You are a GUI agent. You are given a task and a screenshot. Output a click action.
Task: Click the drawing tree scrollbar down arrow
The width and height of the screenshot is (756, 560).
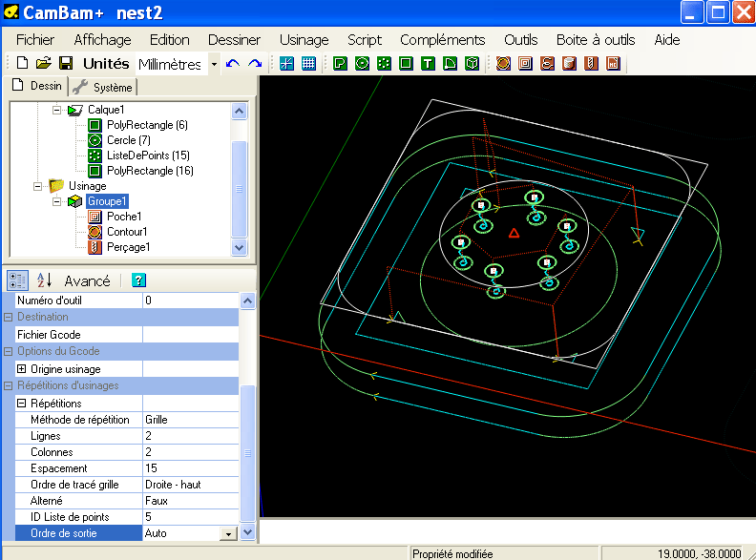click(x=240, y=247)
